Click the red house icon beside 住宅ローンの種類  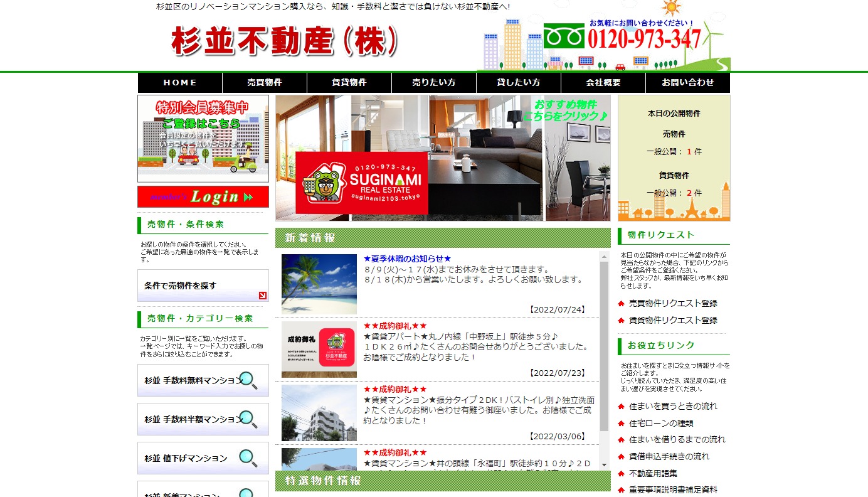pos(621,424)
